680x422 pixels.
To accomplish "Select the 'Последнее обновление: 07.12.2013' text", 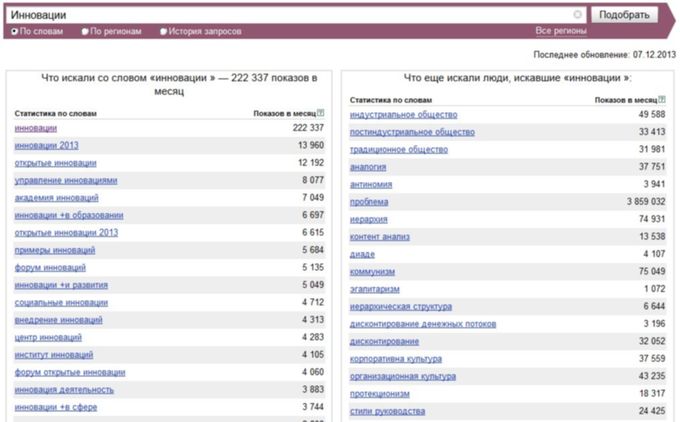I will (604, 55).
